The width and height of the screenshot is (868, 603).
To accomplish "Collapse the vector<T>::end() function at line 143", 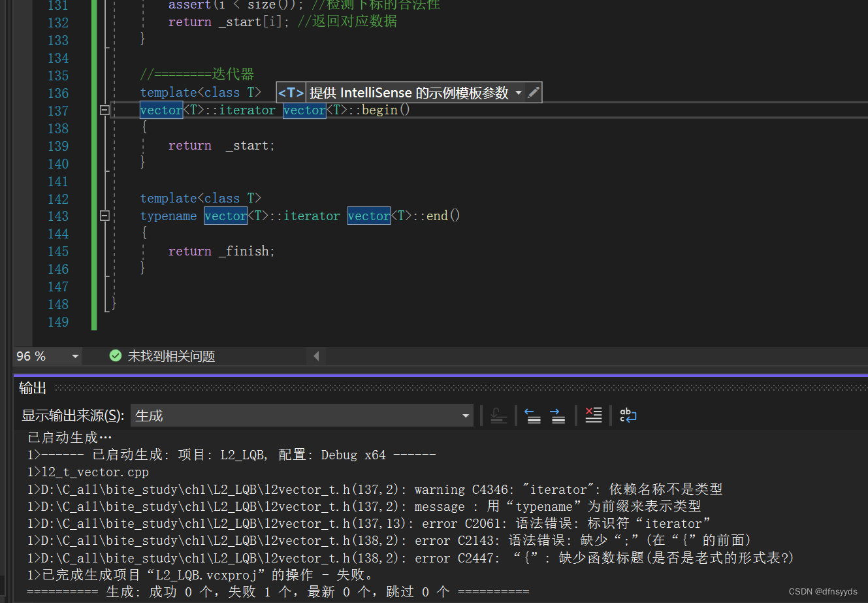I will (x=104, y=216).
